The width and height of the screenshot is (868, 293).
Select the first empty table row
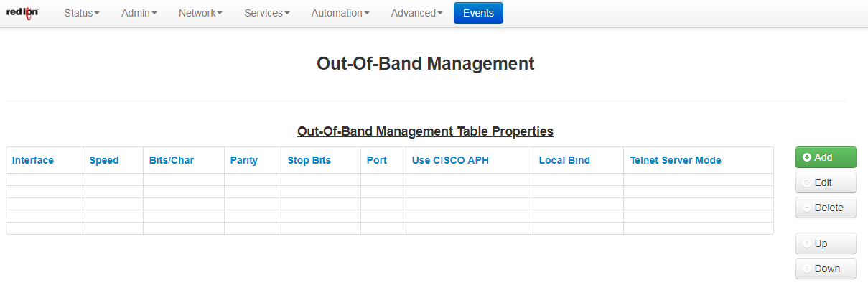tap(389, 180)
